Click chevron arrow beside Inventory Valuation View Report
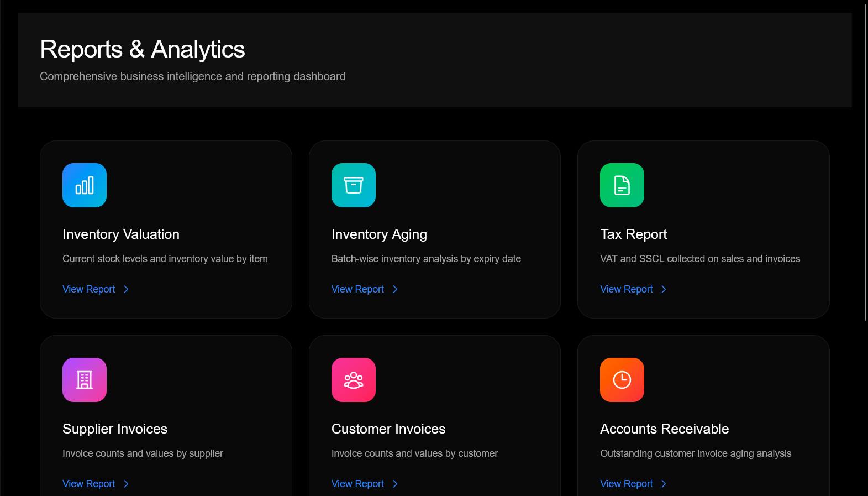The height and width of the screenshot is (496, 868). 127,289
